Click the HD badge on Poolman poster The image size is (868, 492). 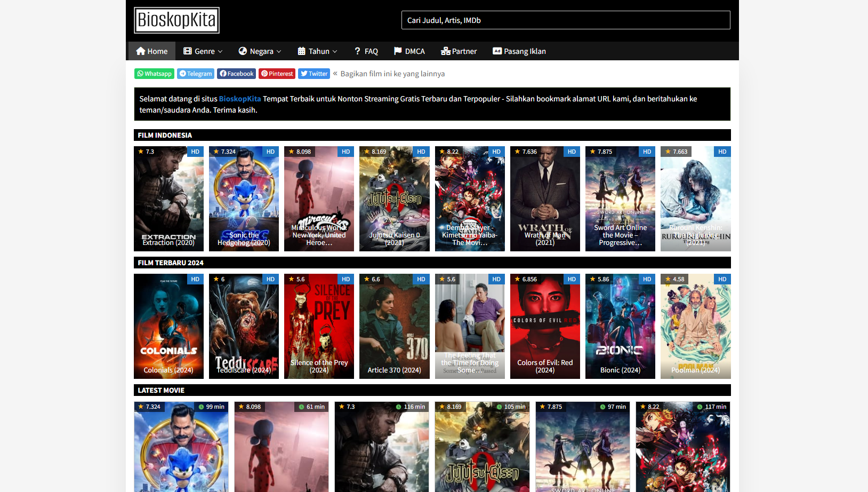coord(722,279)
